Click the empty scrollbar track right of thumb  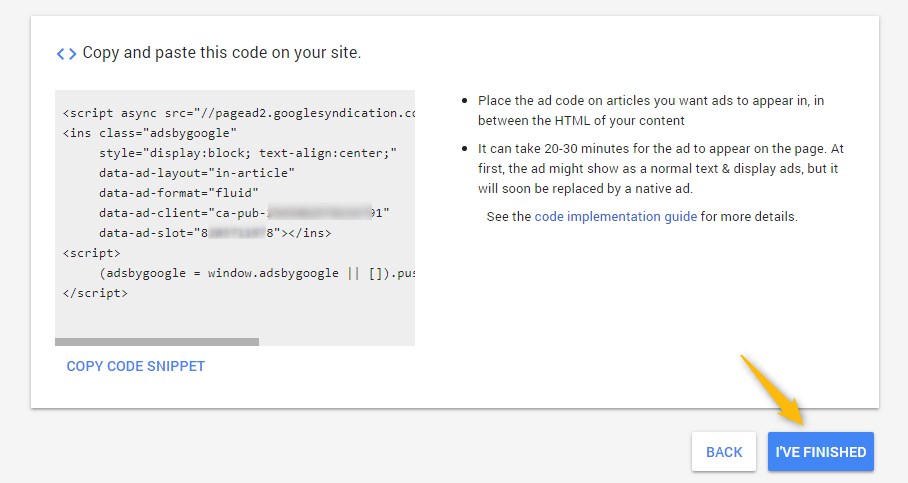pos(336,342)
